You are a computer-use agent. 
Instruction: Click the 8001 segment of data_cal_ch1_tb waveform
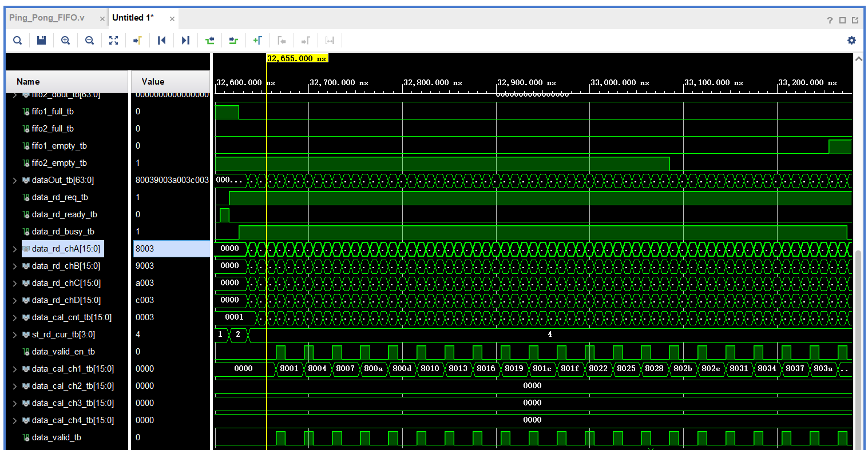coord(289,369)
